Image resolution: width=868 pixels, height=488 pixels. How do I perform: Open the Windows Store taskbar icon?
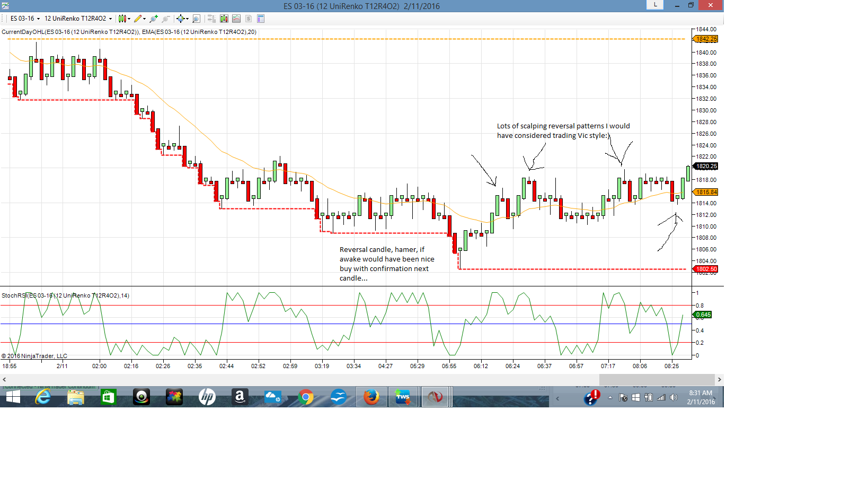[109, 397]
